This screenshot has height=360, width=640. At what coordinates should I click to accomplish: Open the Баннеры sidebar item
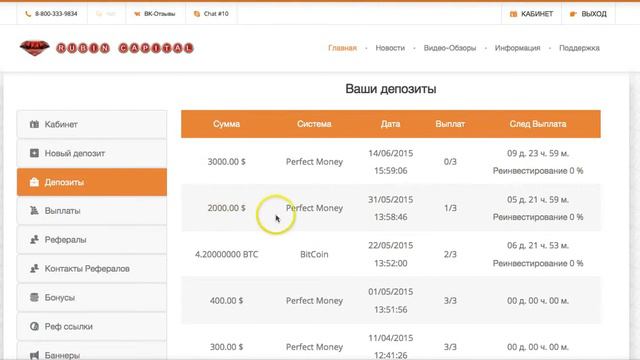(92, 352)
